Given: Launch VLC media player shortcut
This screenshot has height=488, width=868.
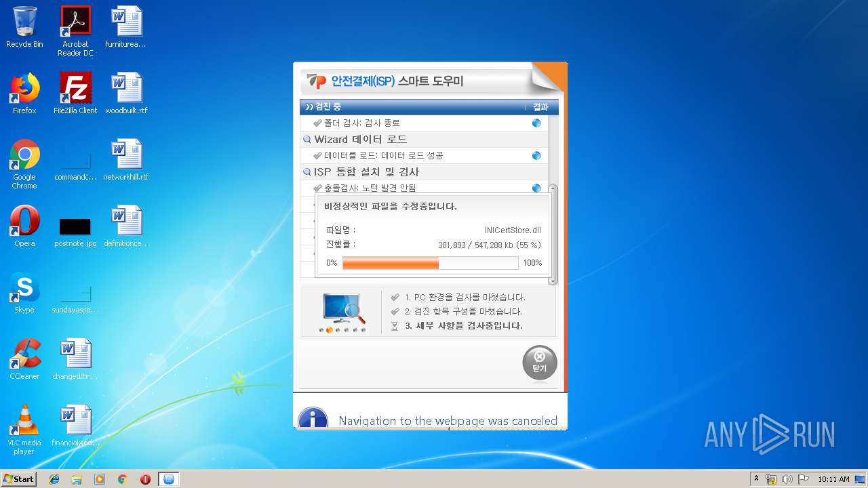Looking at the screenshot, I should (24, 430).
